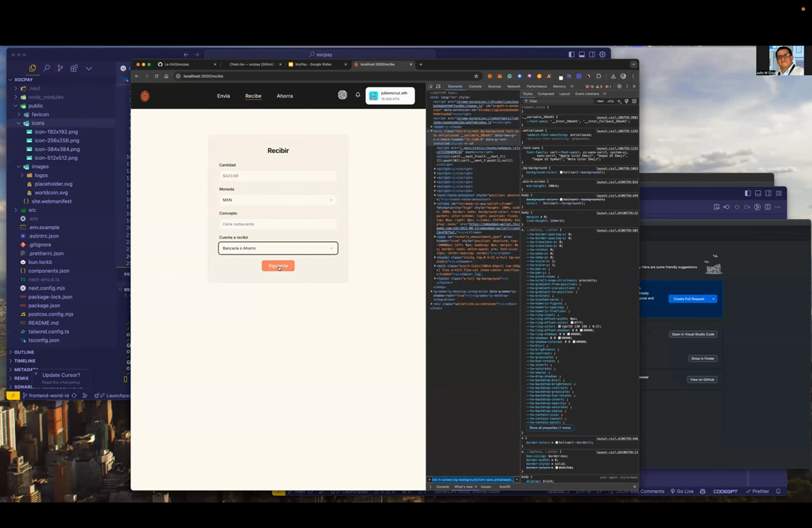Screen dimensions: 812x528
Task: Expand the favicon folder
Action: (39, 114)
